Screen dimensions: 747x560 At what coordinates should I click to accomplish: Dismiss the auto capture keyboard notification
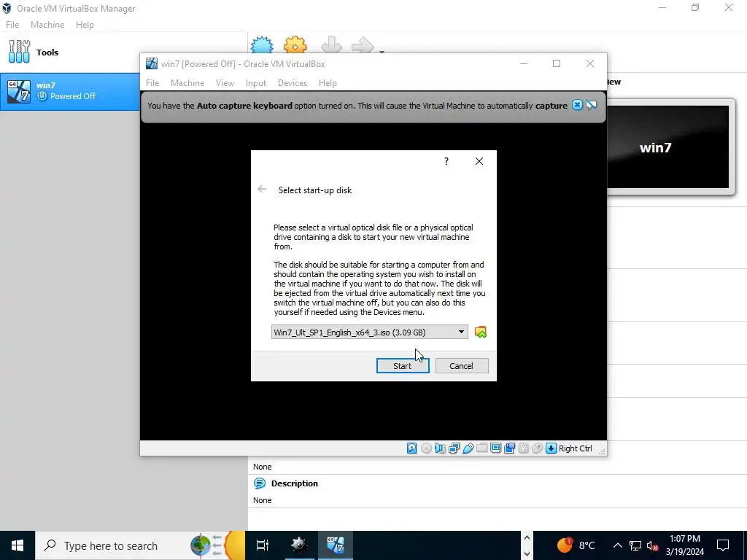coord(577,105)
